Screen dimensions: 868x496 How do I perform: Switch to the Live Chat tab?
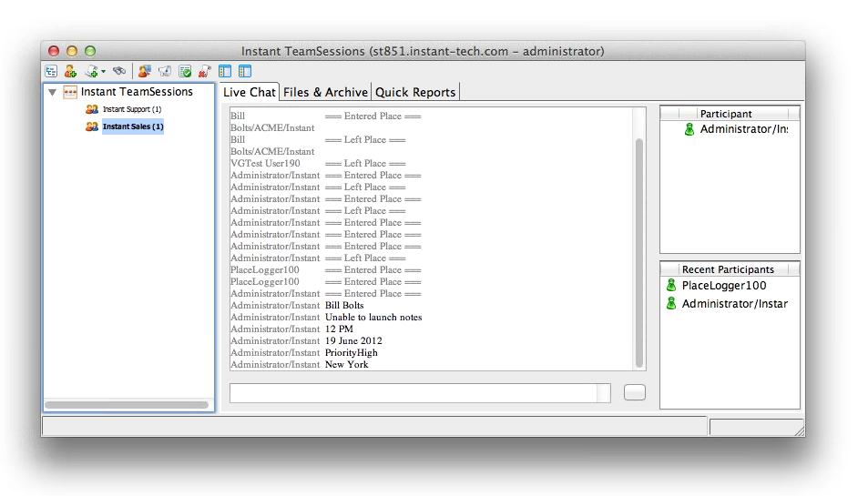click(250, 92)
